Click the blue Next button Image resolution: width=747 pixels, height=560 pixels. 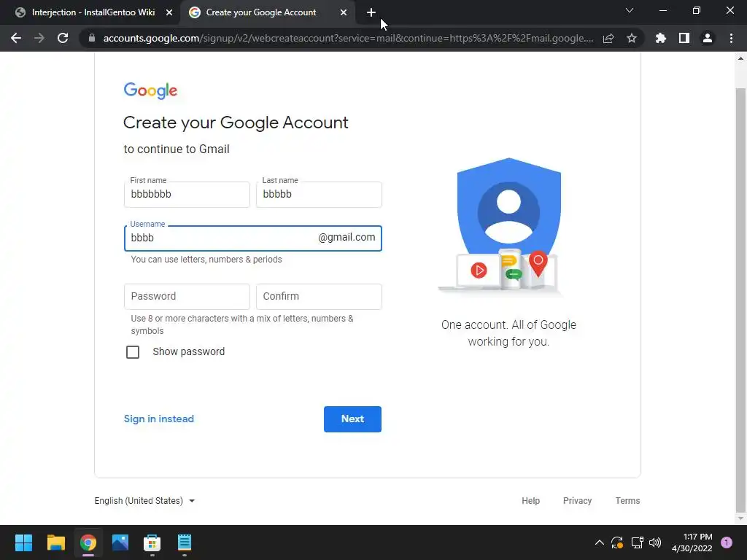coord(352,419)
